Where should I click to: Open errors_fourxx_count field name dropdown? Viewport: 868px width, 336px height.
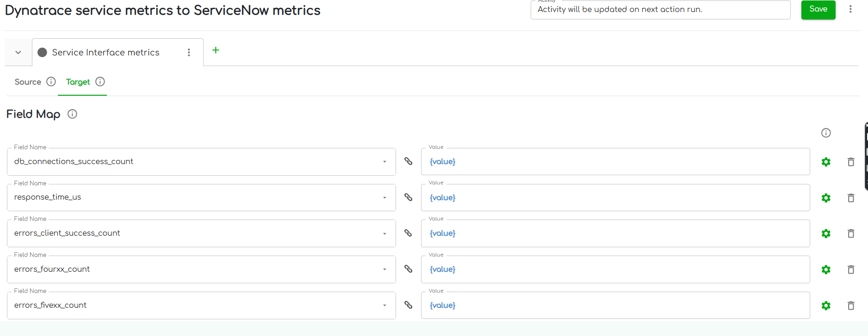click(384, 269)
